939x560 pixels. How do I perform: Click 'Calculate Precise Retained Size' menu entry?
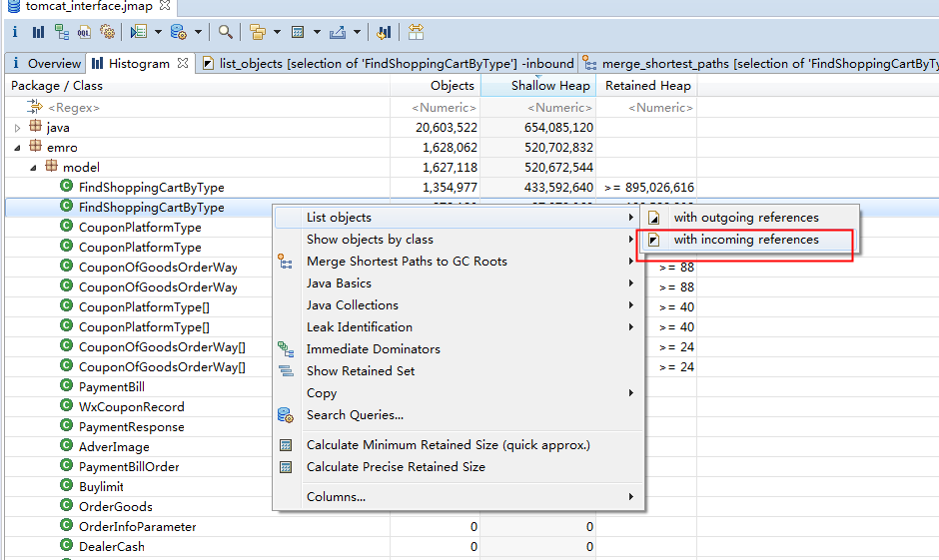coord(396,467)
